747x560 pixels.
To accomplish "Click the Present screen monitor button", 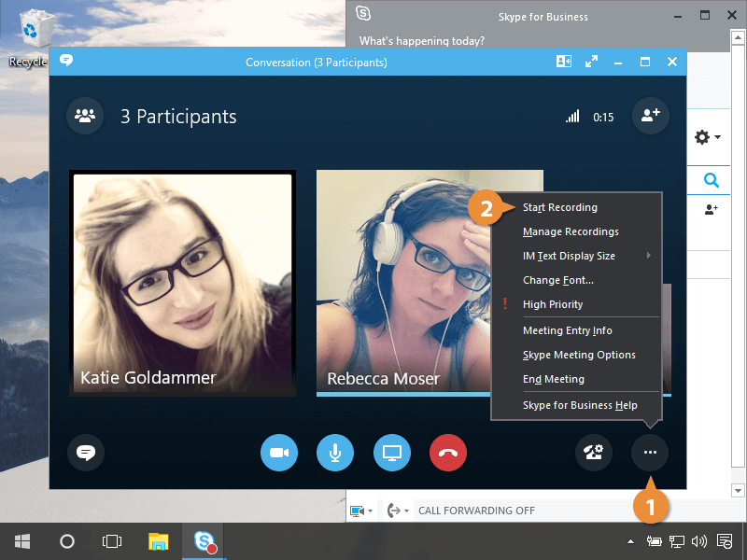I will tap(392, 453).
